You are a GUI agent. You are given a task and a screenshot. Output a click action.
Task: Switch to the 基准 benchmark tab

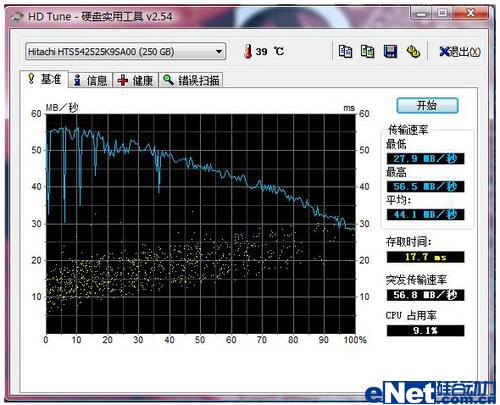[x=44, y=79]
